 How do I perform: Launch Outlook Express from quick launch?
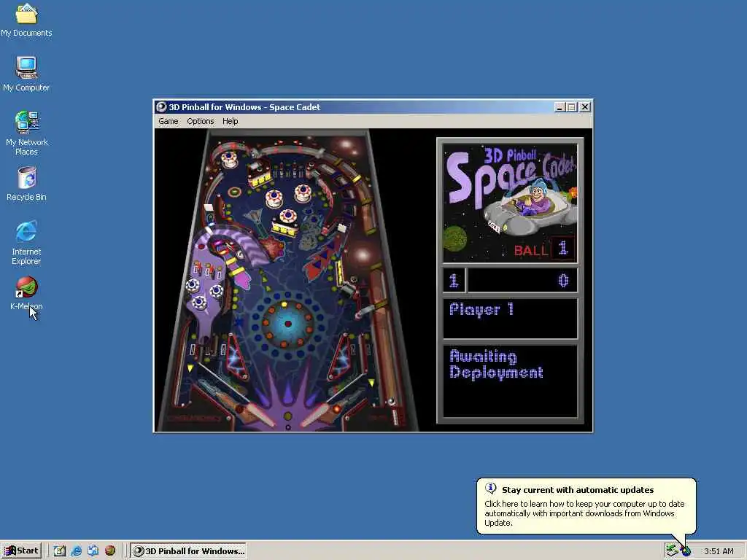coord(93,551)
